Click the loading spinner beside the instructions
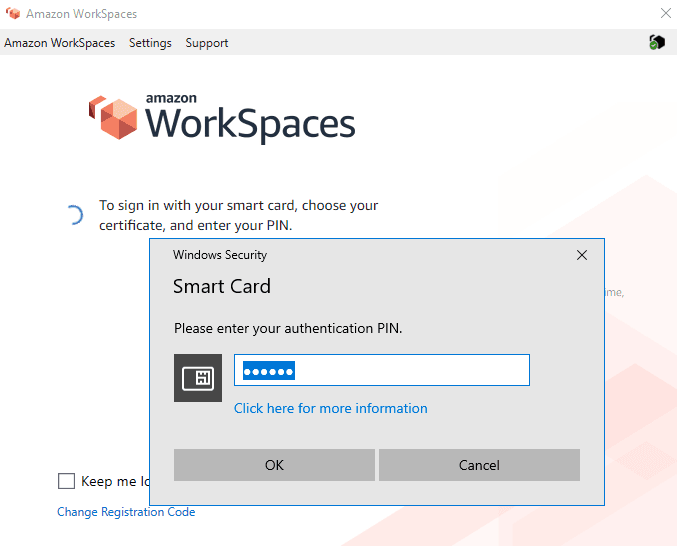Screen dimensions: 677x546 point(74,215)
